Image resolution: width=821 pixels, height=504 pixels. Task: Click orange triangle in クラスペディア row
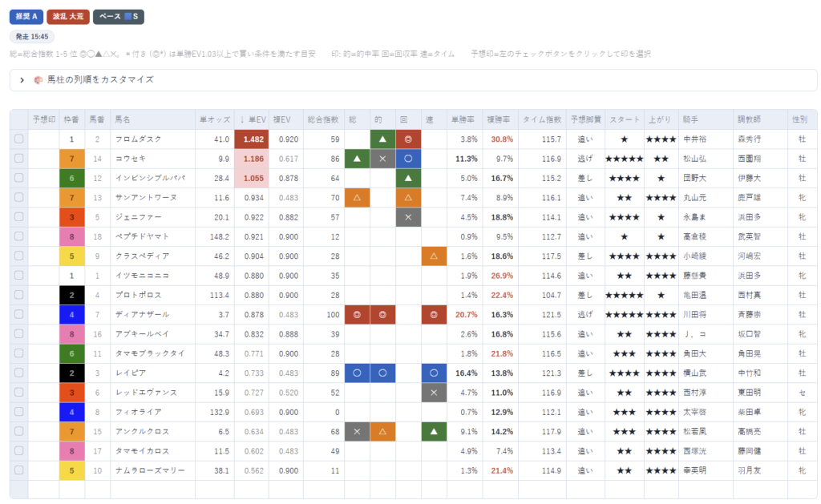(434, 256)
